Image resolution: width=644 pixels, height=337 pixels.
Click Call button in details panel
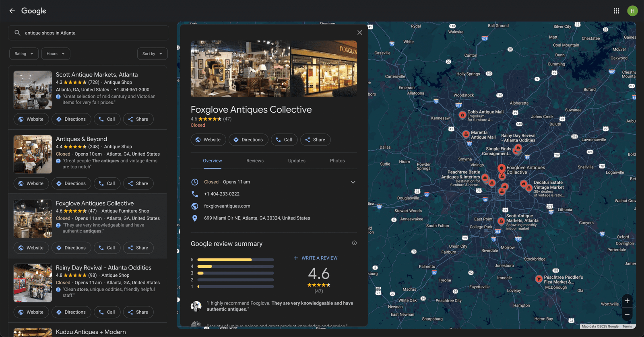click(x=284, y=140)
